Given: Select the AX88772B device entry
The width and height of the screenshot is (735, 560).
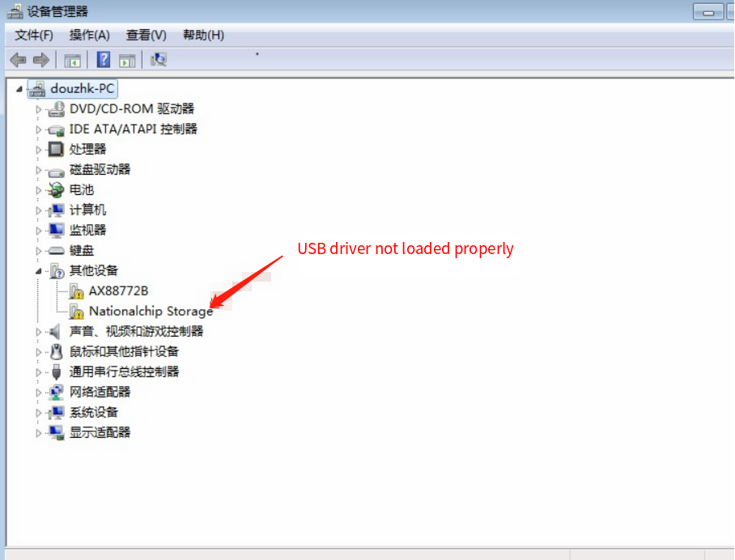Looking at the screenshot, I should click(x=119, y=291).
